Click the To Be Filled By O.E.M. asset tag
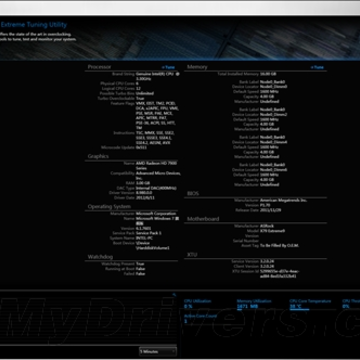 tap(279, 245)
